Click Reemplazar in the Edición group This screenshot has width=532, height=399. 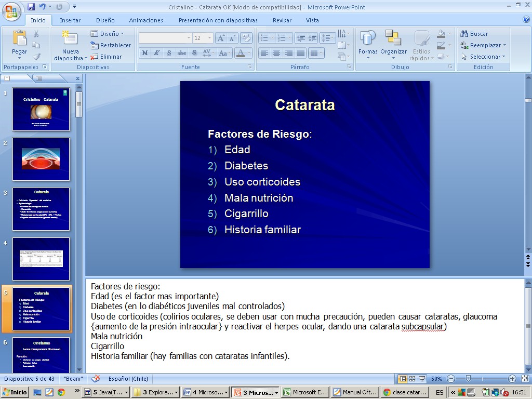483,45
